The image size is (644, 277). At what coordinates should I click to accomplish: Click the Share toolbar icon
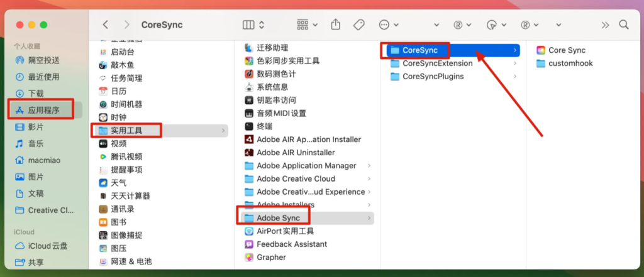click(x=336, y=24)
